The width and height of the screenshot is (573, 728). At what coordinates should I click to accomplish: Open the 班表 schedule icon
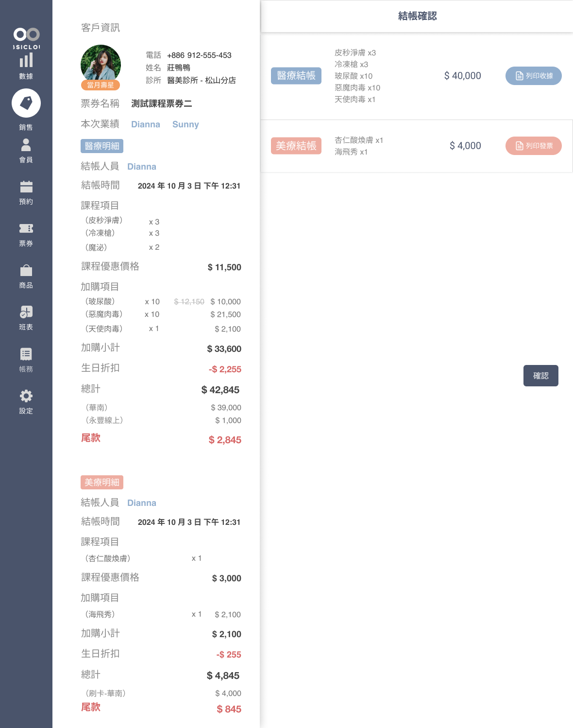(26, 312)
